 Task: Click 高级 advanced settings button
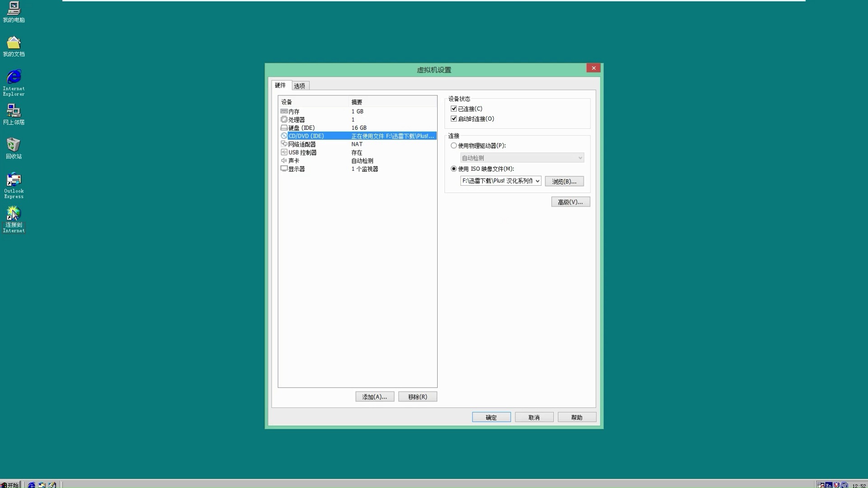click(569, 202)
